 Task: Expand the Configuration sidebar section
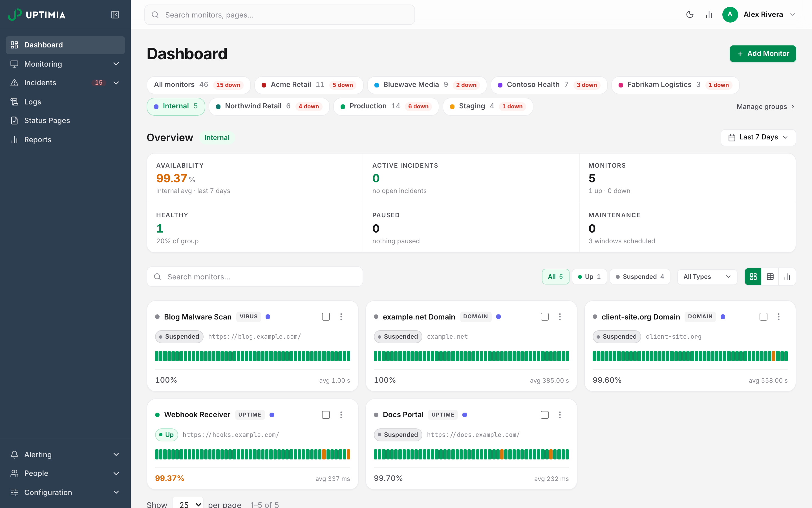65,492
